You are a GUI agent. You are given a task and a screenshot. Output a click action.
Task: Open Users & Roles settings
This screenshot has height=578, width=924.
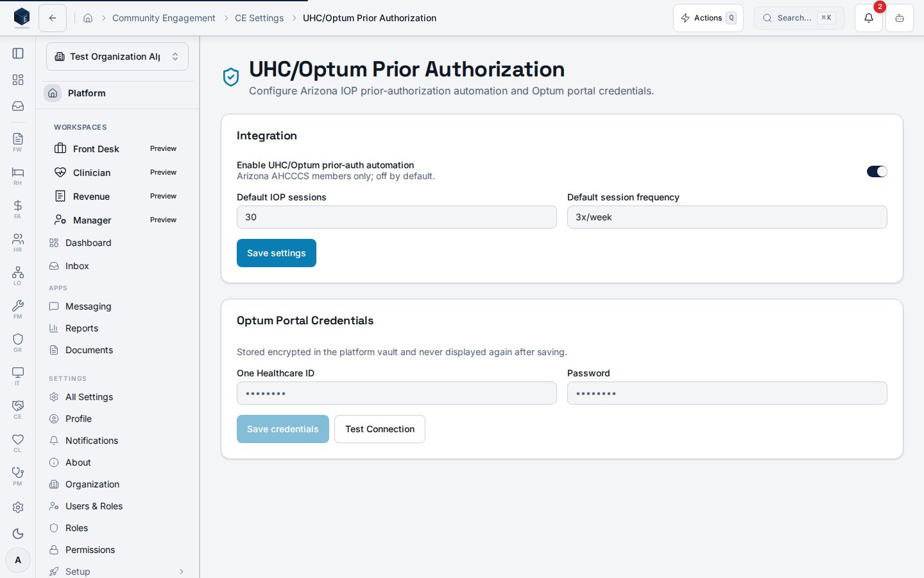117,506
